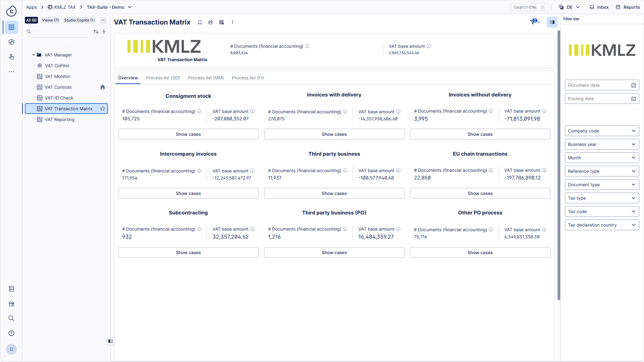Image resolution: width=644 pixels, height=362 pixels.
Task: Open the help question mark icon
Action: pos(11,333)
